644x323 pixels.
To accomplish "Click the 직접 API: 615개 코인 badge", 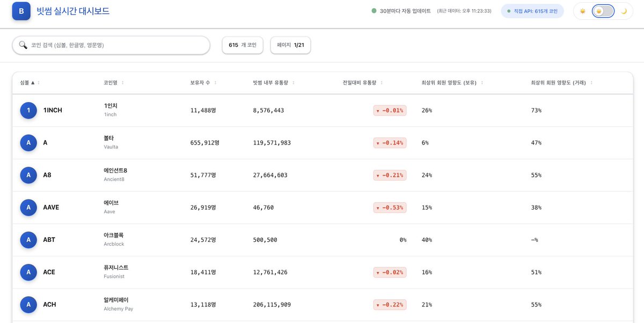I will coord(532,11).
